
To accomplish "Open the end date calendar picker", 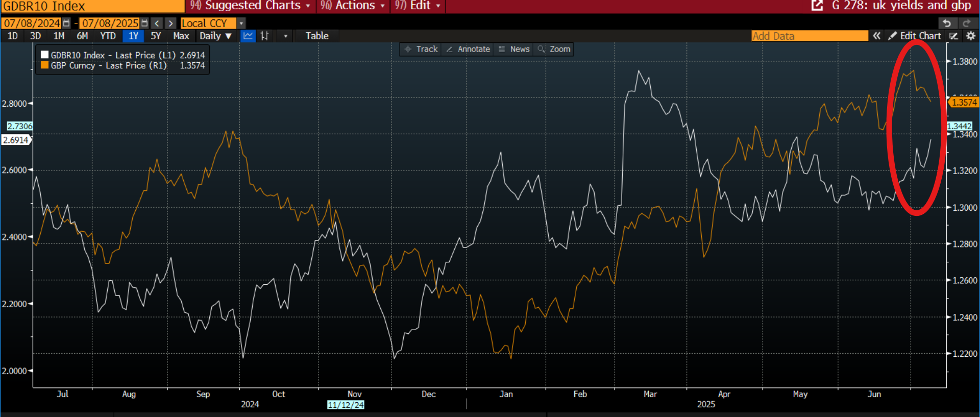I will 144,23.
